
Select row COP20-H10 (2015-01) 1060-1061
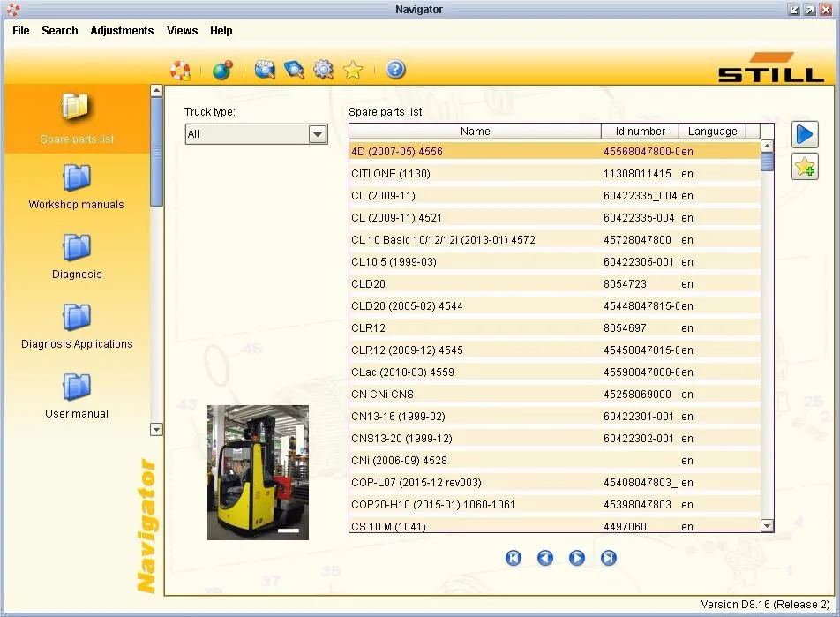554,504
